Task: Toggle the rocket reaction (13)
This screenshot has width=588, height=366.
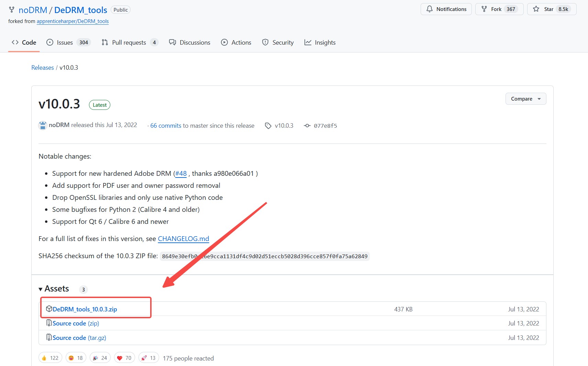Action: click(x=149, y=358)
